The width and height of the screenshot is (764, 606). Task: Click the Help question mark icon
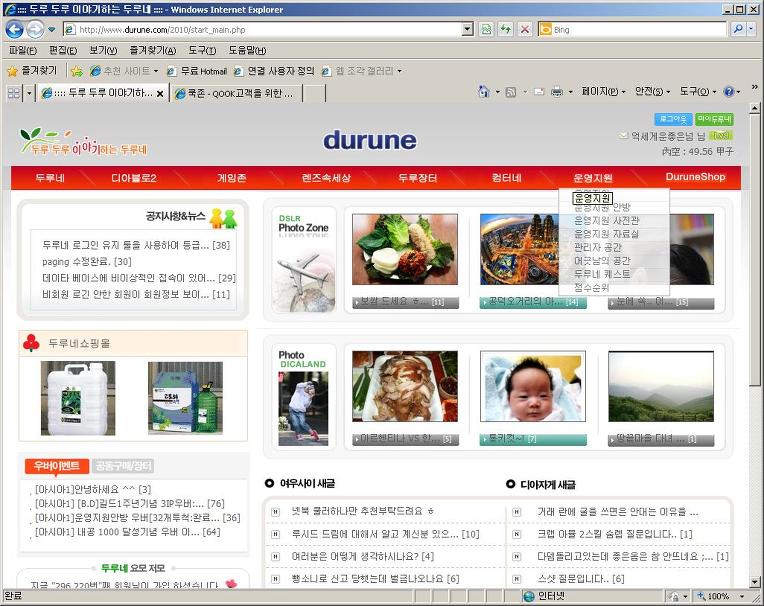tap(729, 91)
